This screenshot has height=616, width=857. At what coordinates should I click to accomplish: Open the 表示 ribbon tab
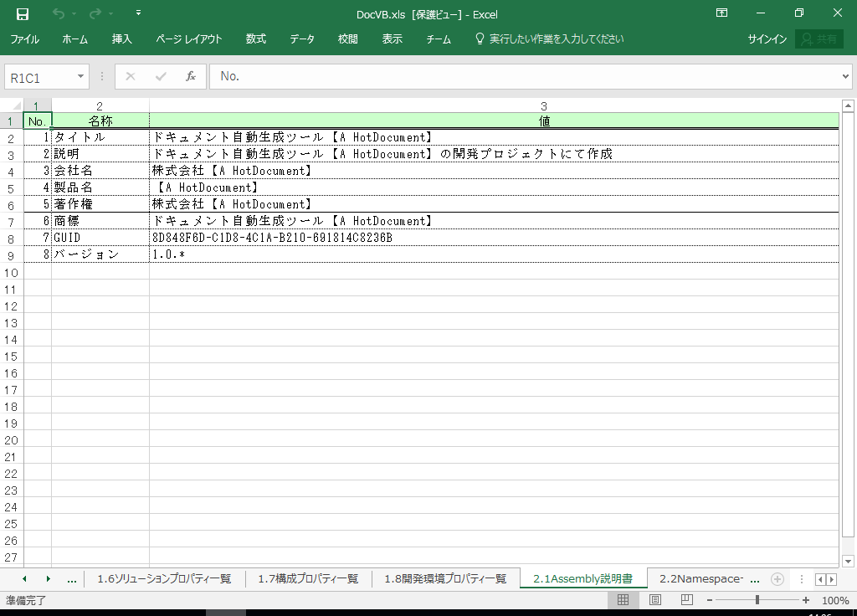pos(392,38)
